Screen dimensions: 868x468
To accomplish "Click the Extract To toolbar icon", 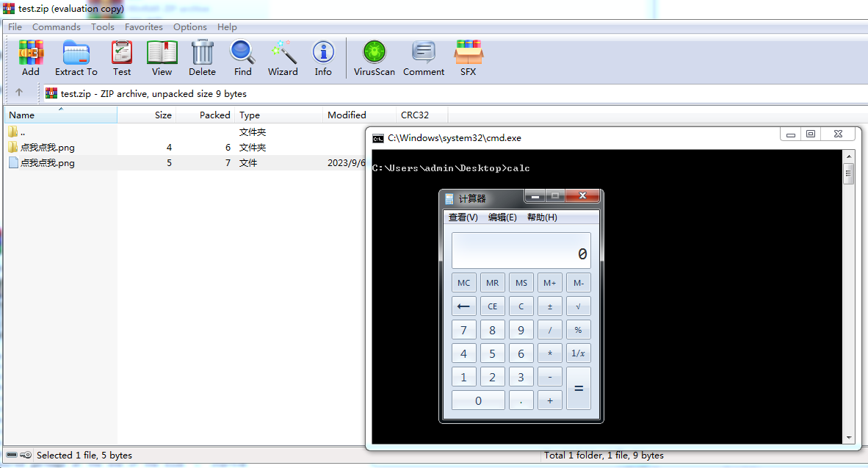I will point(76,57).
